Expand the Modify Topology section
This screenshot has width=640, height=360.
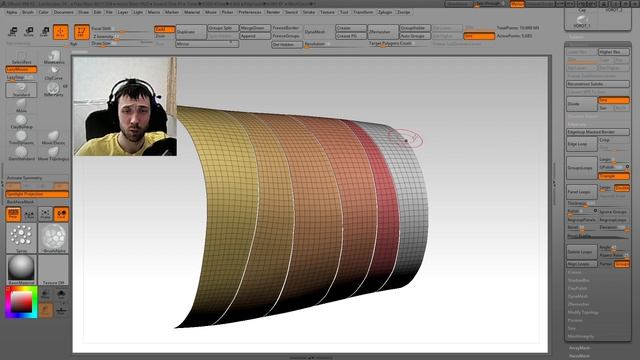click(583, 312)
